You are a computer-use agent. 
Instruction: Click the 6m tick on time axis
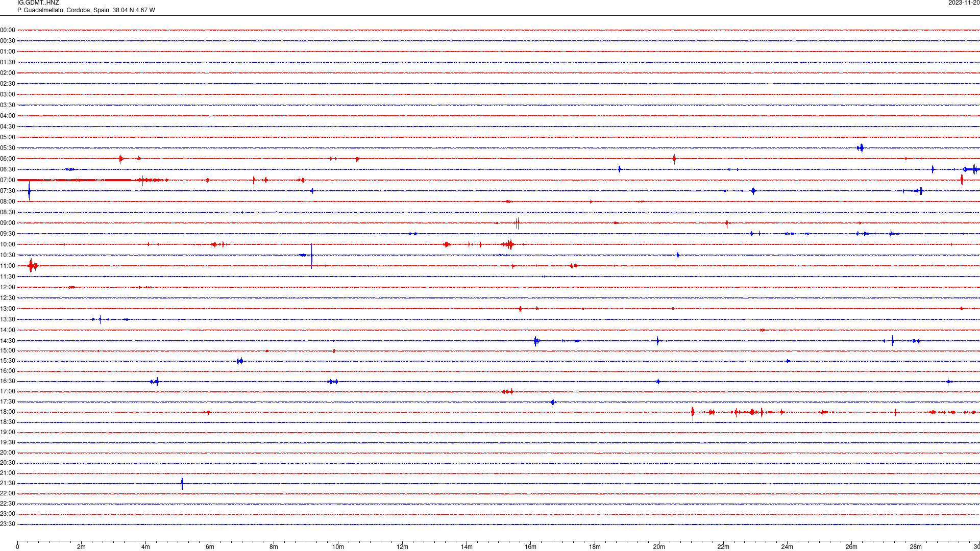210,547
